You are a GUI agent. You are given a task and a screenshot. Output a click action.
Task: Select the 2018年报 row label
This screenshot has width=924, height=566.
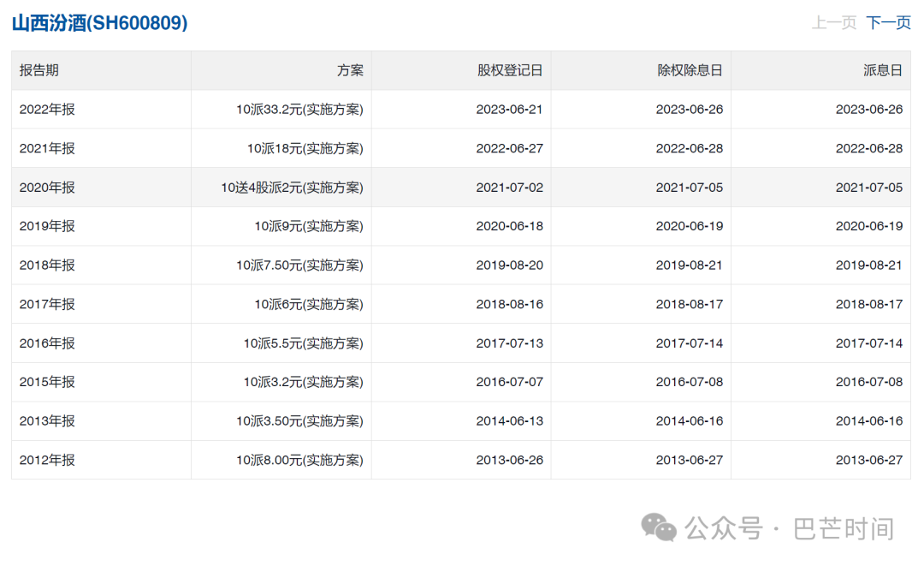(47, 265)
